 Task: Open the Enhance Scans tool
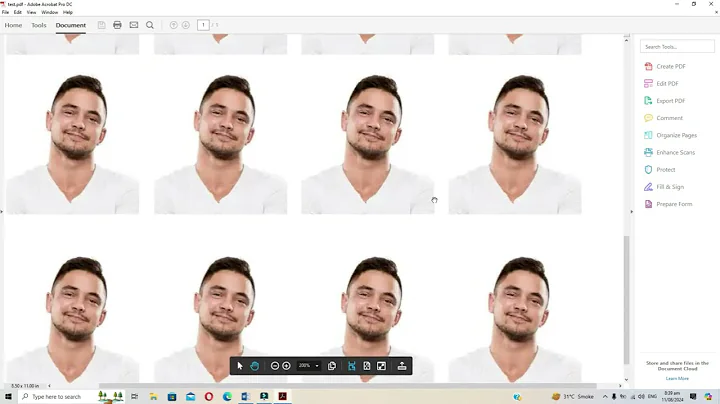(x=669, y=152)
